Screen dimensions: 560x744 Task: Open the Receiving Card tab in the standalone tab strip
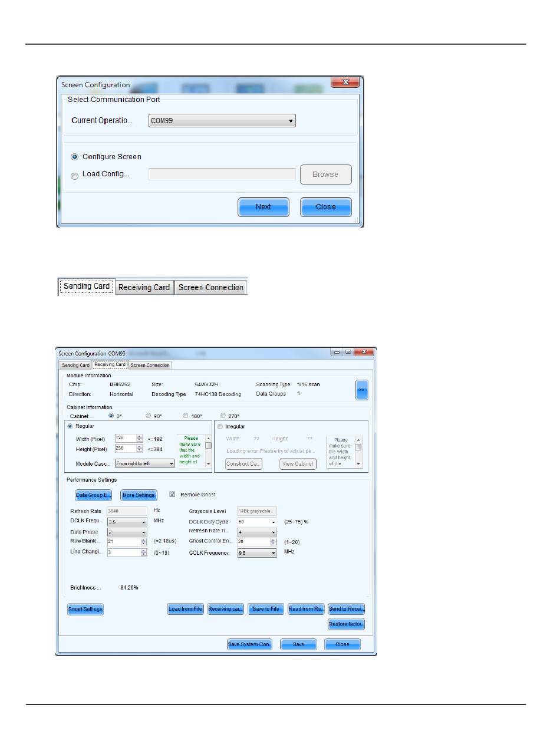(144, 287)
